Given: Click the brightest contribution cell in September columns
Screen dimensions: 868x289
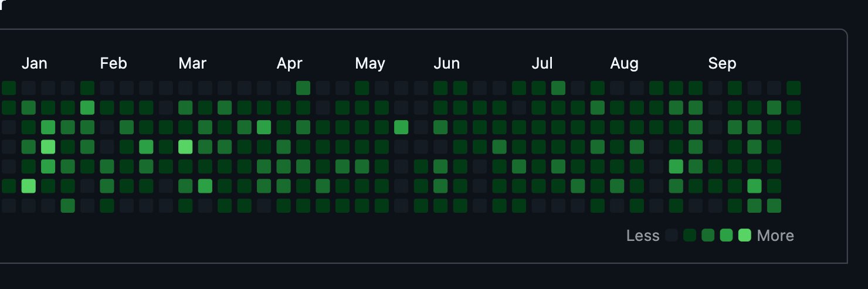Looking at the screenshot, I should (x=755, y=186).
